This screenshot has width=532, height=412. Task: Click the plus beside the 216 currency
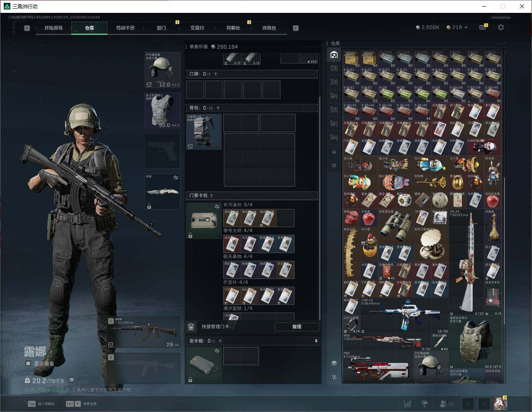coord(466,27)
